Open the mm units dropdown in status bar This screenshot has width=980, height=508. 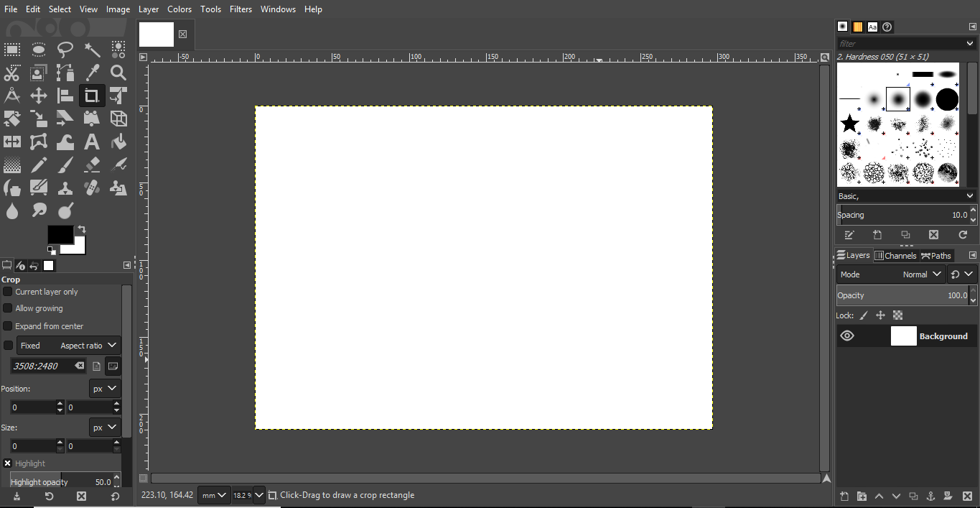click(x=215, y=495)
